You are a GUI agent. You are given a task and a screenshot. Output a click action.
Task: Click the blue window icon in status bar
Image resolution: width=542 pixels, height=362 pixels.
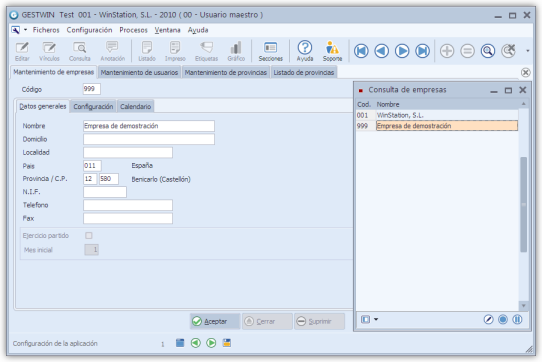point(180,343)
